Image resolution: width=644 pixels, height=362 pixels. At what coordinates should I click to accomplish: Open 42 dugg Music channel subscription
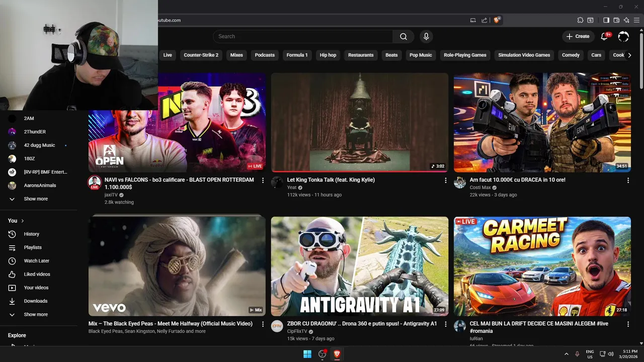[39, 145]
